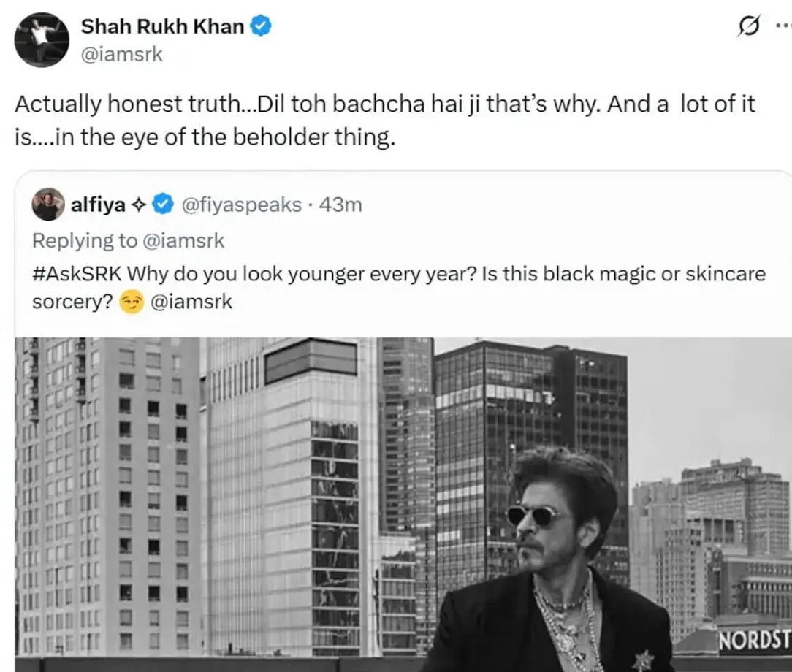
Task: Click alfiya's blue verified checkmark
Action: [x=161, y=205]
